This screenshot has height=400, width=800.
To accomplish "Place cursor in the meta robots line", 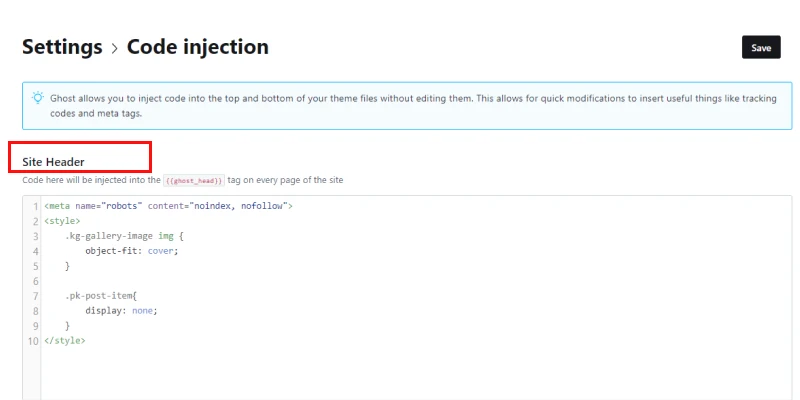I will [x=168, y=205].
